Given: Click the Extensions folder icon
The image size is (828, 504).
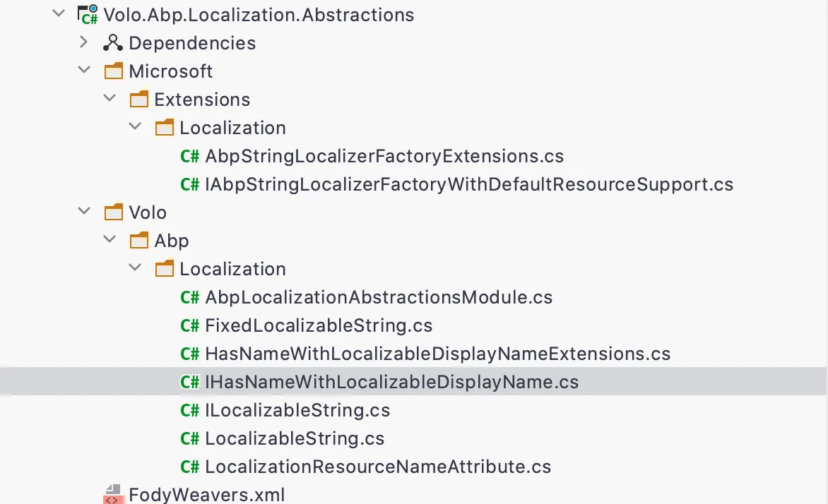Looking at the screenshot, I should 139,99.
